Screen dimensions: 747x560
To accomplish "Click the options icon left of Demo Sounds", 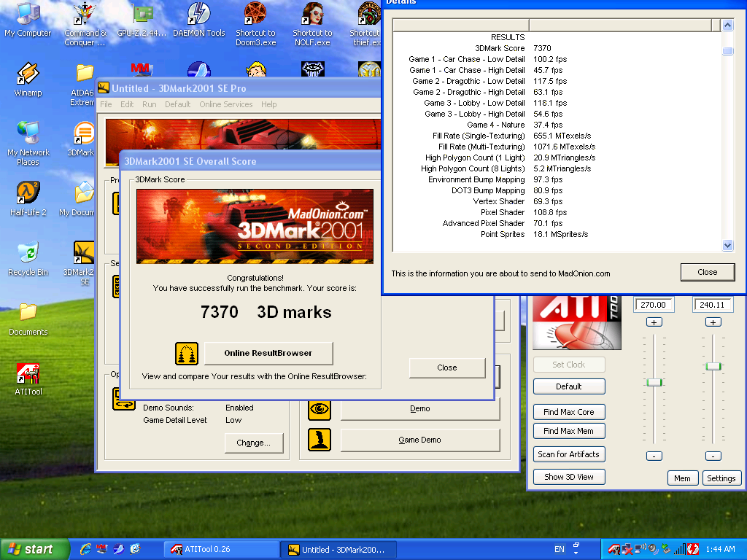I will tap(124, 399).
